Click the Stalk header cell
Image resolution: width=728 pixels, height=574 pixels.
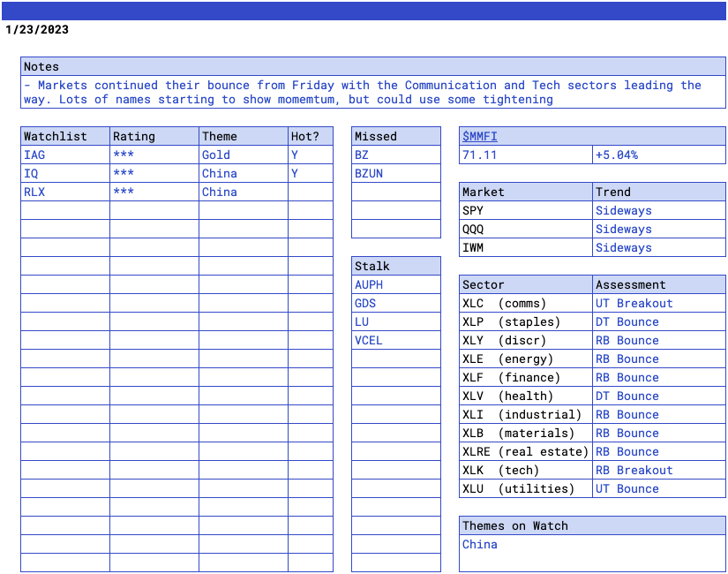coord(396,266)
